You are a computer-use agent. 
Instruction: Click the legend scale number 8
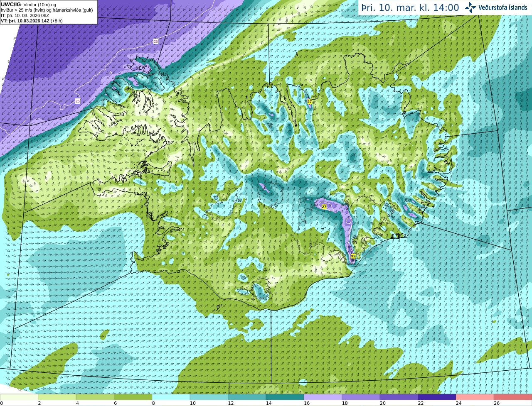click(x=153, y=403)
